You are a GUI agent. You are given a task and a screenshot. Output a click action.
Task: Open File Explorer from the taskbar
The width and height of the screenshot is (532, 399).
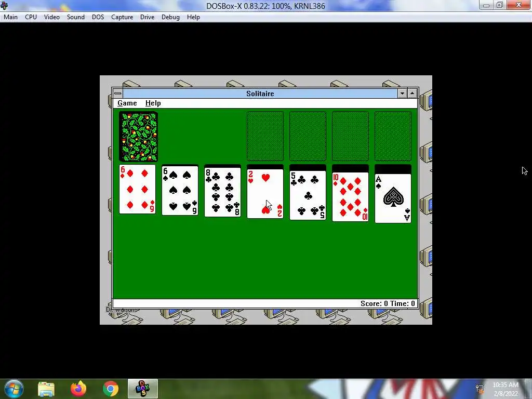pyautogui.click(x=46, y=389)
